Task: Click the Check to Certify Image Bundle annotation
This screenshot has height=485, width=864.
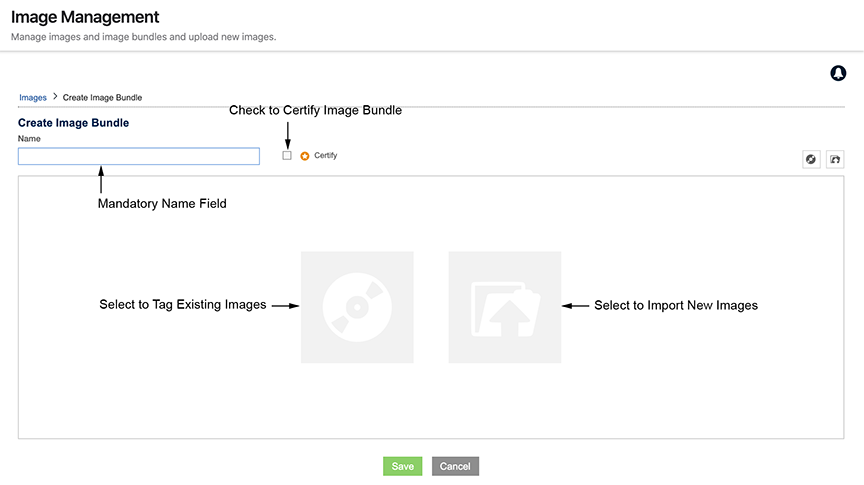Action: click(315, 110)
